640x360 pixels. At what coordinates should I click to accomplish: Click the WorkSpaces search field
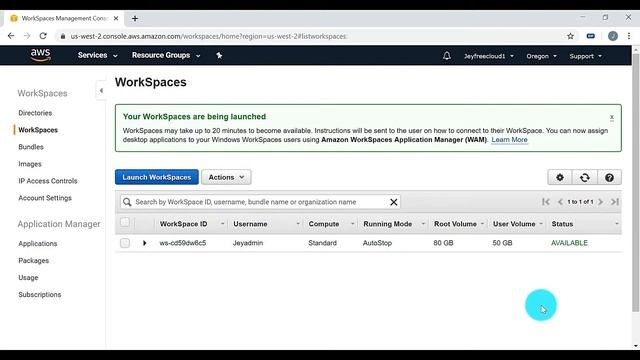point(260,202)
